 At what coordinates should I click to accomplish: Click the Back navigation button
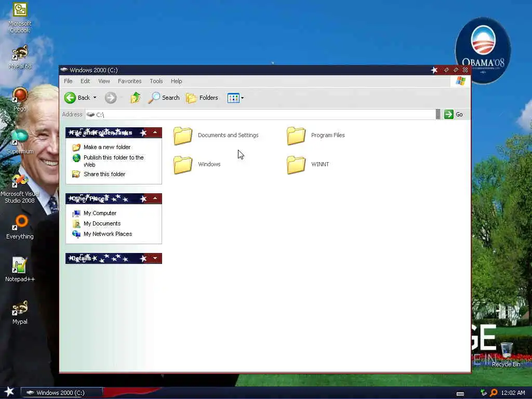[77, 98]
